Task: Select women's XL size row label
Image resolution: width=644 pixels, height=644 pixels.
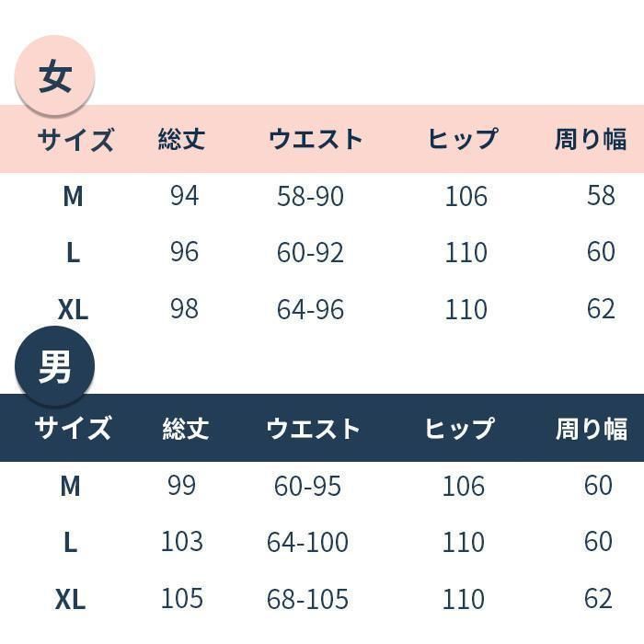Action: tap(73, 309)
